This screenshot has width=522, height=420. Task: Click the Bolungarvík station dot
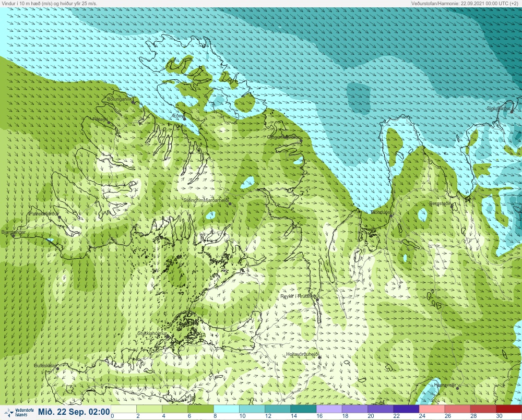point(133,102)
